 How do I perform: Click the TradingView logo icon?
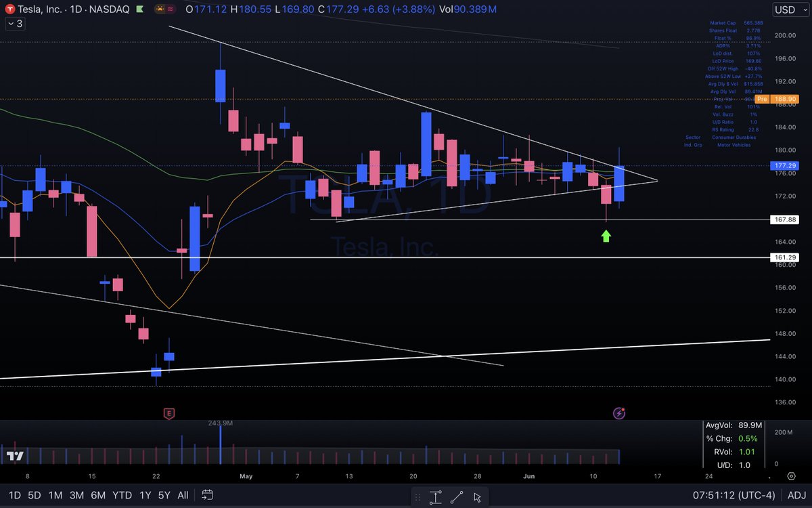tap(14, 456)
